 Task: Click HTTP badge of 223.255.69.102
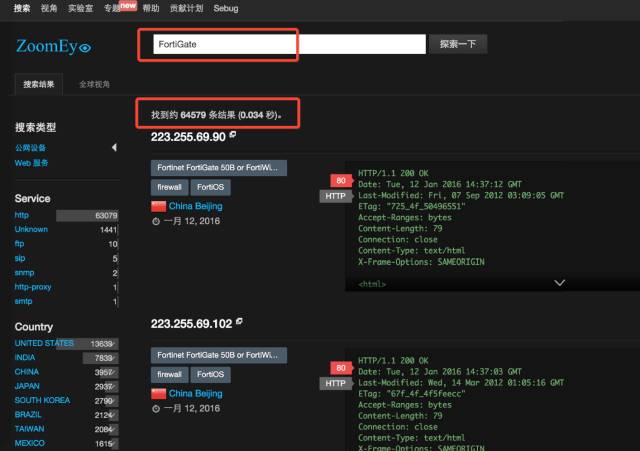point(336,384)
